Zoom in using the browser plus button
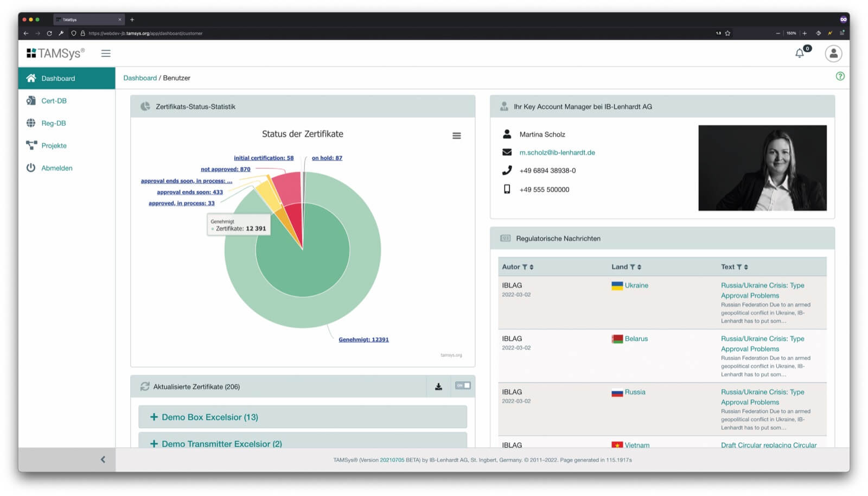The height and width of the screenshot is (496, 868). tap(805, 33)
